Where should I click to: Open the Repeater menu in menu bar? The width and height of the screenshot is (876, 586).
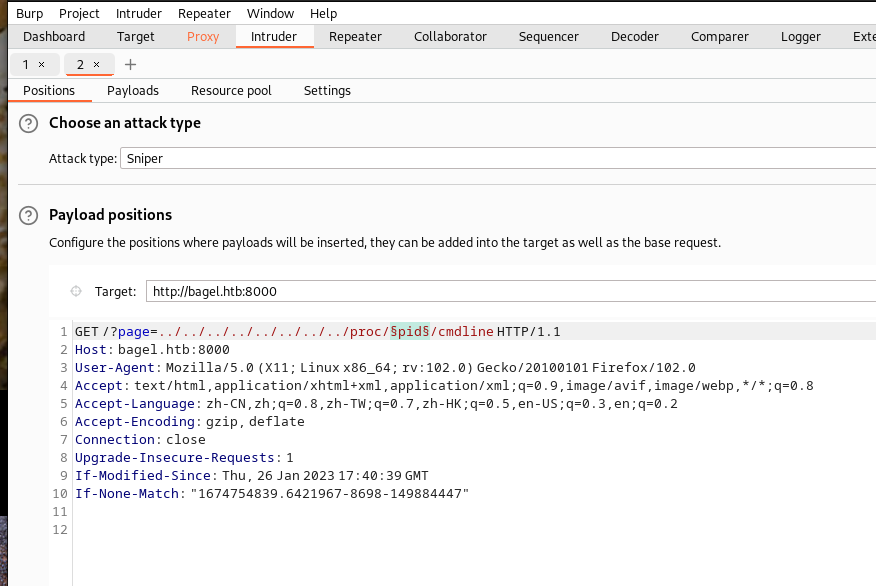pyautogui.click(x=204, y=13)
